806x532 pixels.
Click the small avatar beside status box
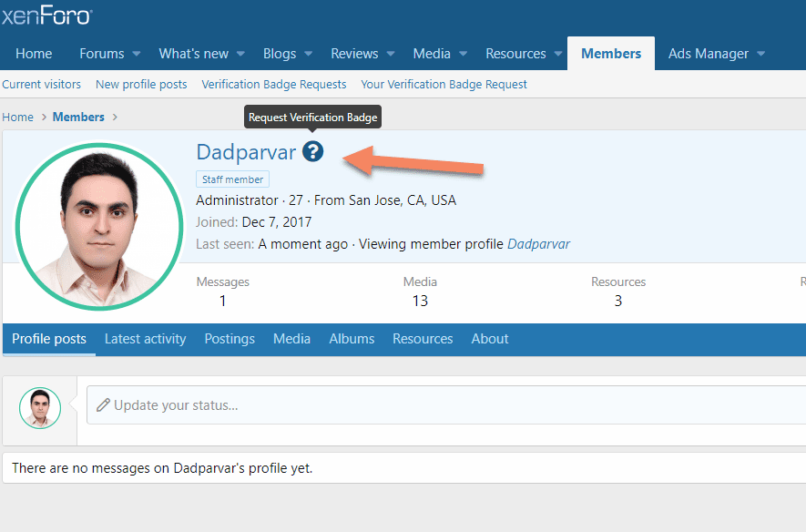[40, 408]
